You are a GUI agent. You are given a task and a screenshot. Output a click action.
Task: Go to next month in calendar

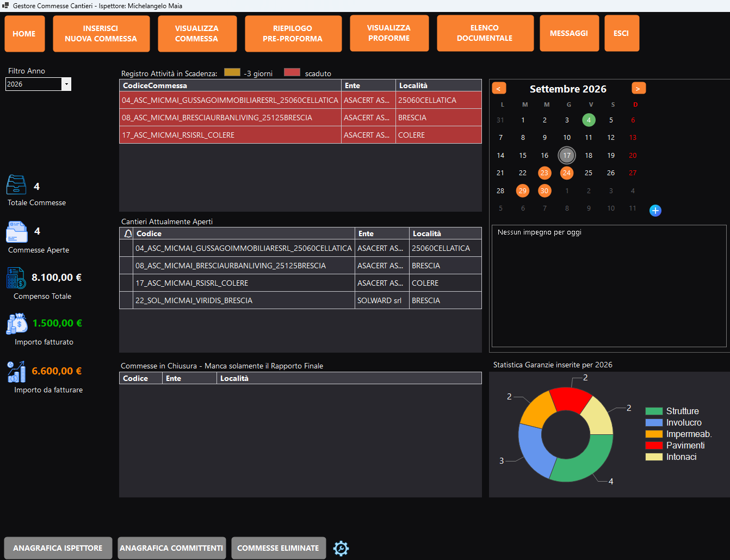pos(639,88)
